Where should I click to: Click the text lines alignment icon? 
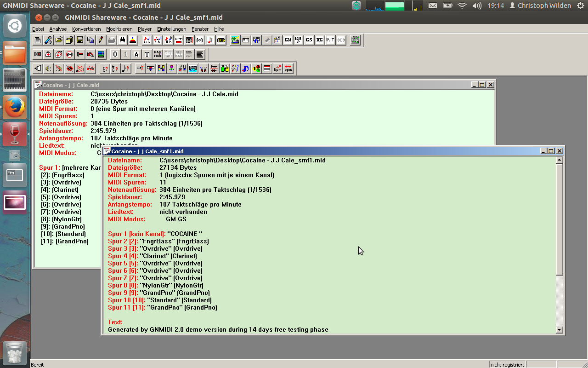pyautogui.click(x=200, y=54)
